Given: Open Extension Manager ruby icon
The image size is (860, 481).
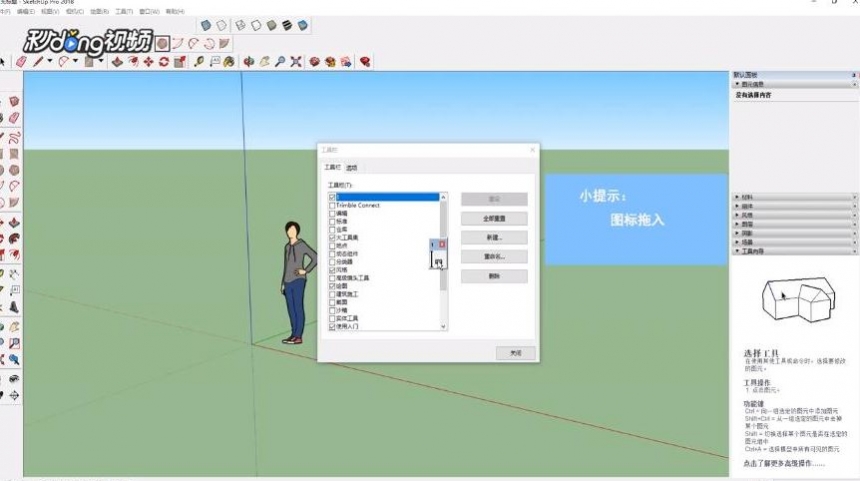Looking at the screenshot, I should point(365,62).
